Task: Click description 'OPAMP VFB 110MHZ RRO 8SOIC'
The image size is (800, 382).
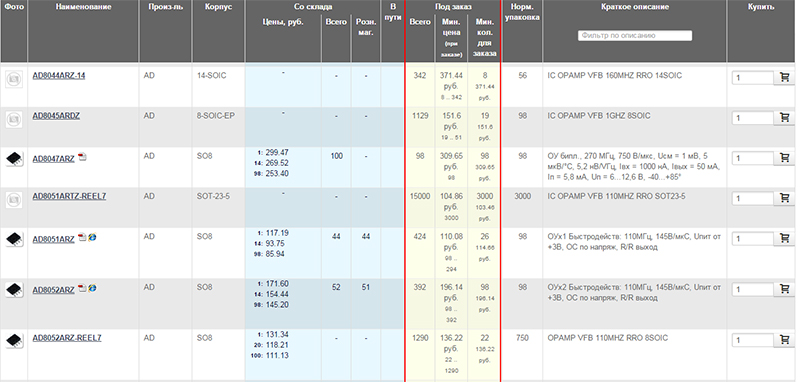Action: pyautogui.click(x=608, y=338)
